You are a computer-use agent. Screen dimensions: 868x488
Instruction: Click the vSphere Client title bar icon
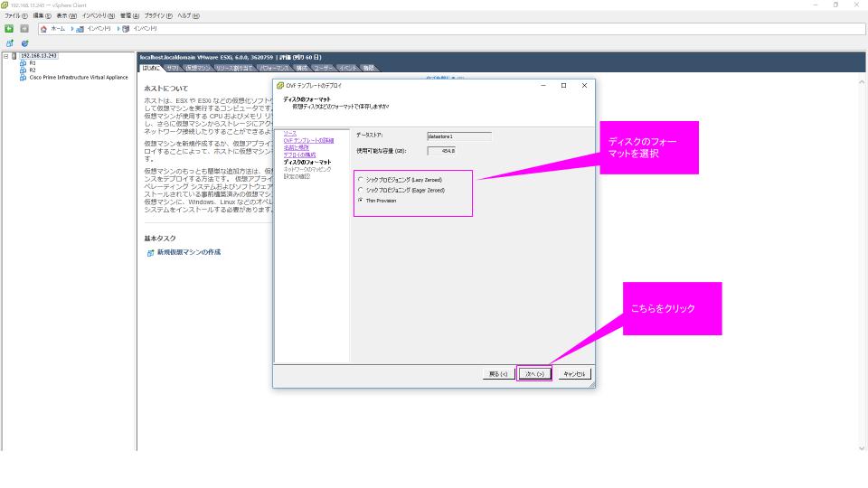click(5, 5)
